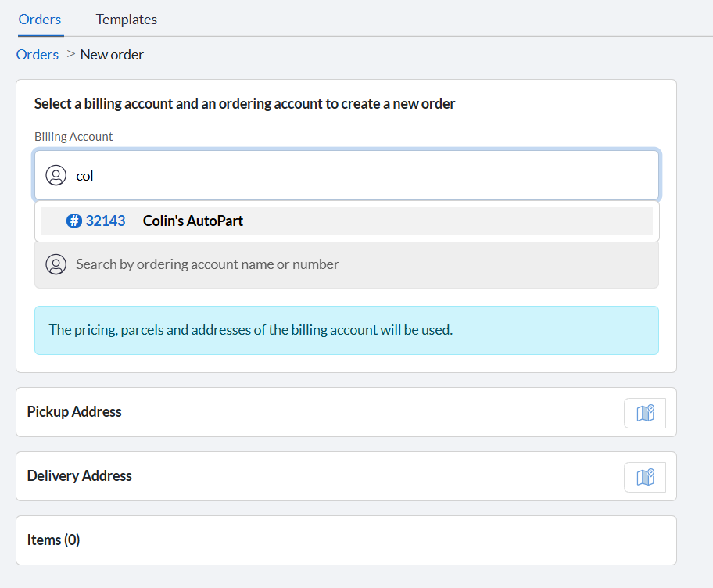
Task: Click the new order instructions heading
Action: point(245,104)
